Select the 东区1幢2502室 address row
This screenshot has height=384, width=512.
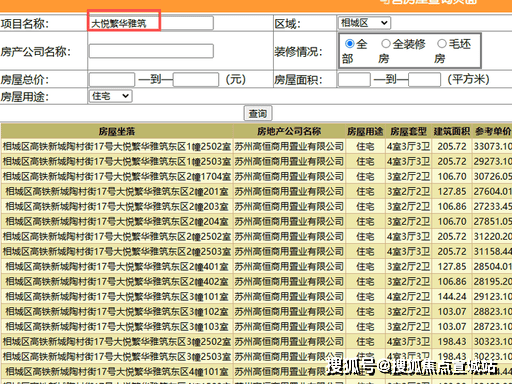(x=117, y=146)
